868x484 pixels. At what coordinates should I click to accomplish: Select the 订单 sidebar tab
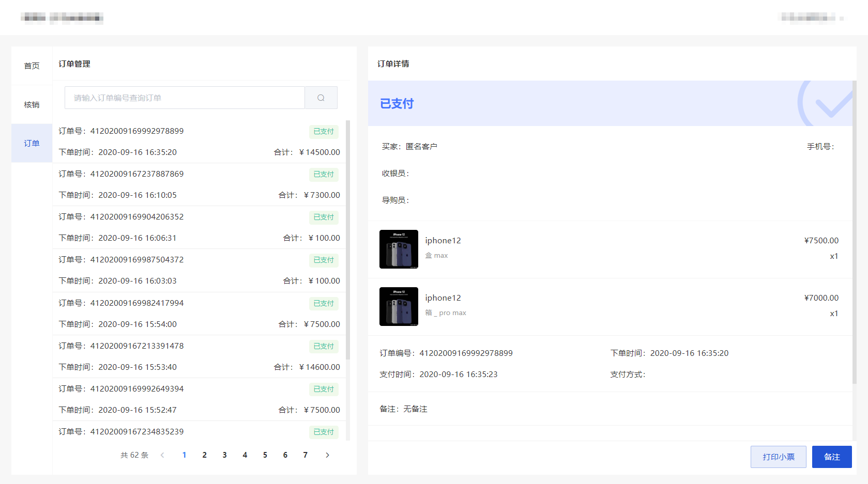pyautogui.click(x=32, y=143)
